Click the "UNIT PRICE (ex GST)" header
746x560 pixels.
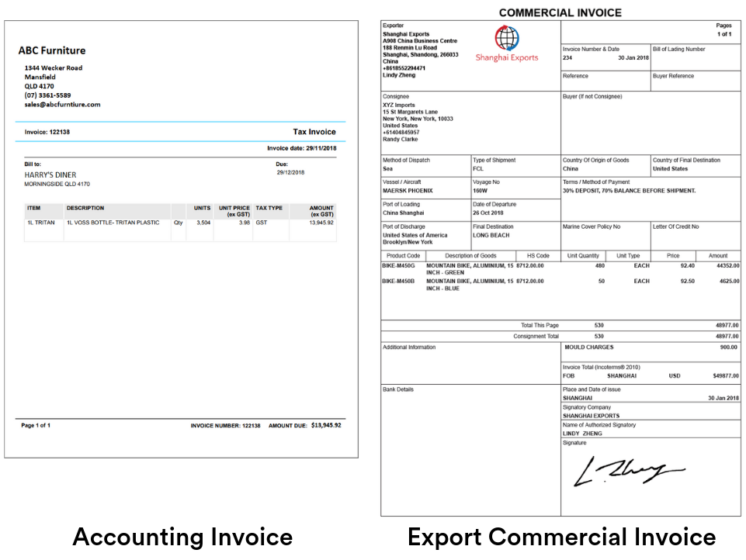[x=234, y=211]
